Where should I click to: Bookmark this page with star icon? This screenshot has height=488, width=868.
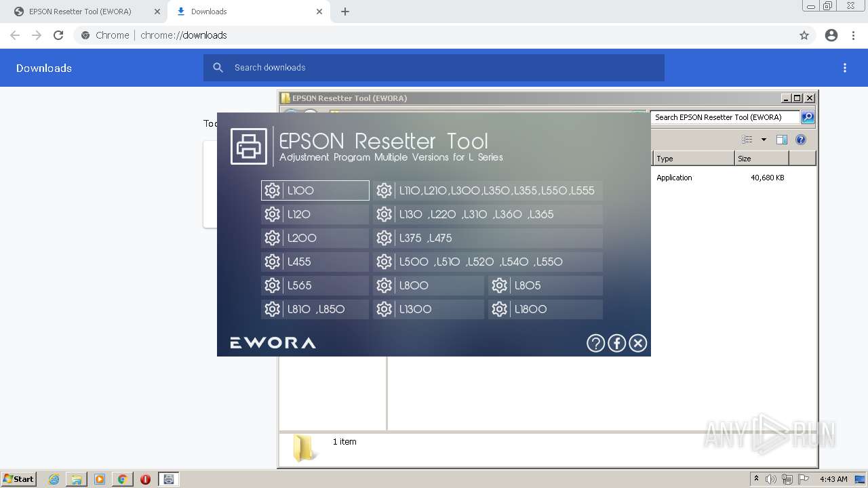coord(804,35)
